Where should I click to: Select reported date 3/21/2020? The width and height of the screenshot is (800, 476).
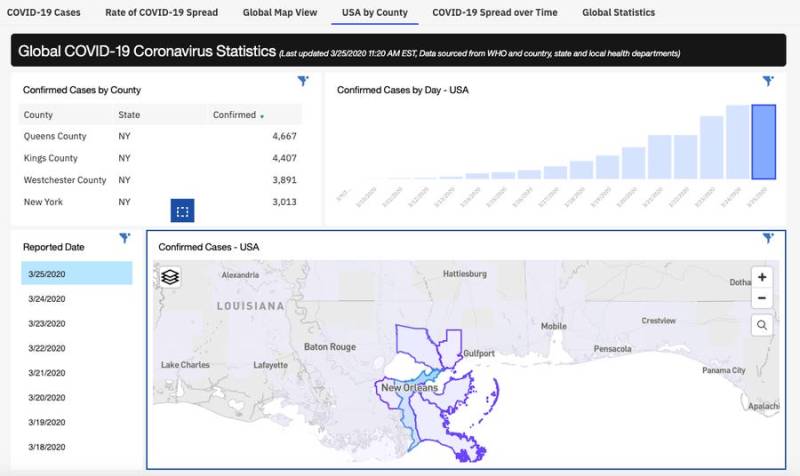pos(47,372)
